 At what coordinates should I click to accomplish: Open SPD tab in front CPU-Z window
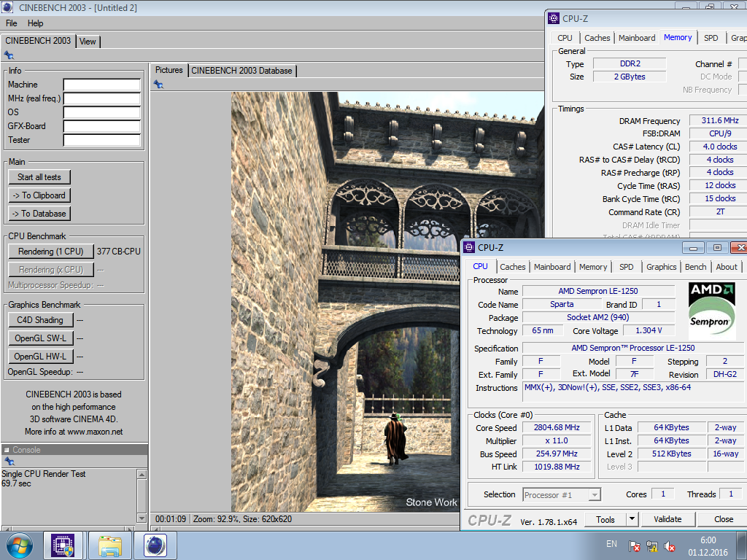(627, 267)
